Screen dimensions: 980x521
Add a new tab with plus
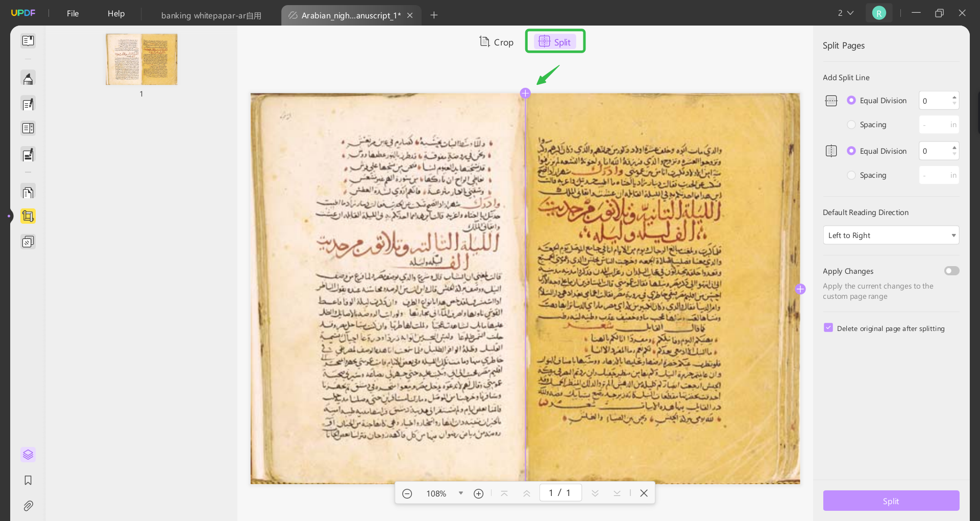click(x=434, y=15)
